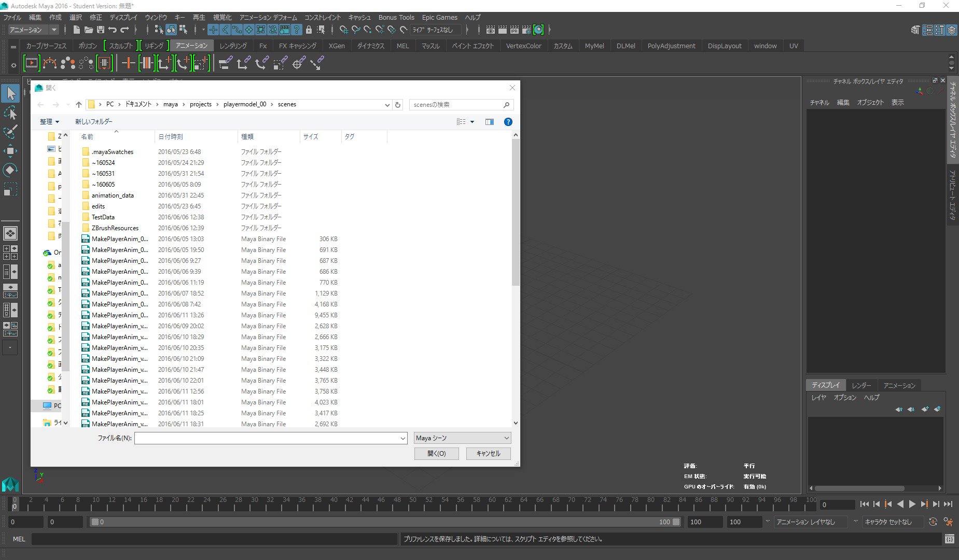Click the Undo icon in the toolbar
This screenshot has width=959, height=560.
pos(114,30)
